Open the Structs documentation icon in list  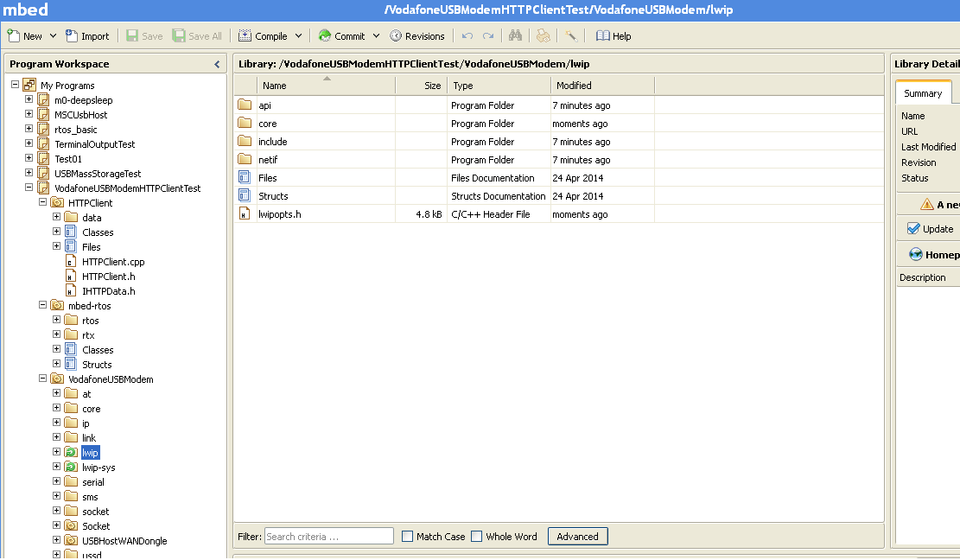[245, 196]
